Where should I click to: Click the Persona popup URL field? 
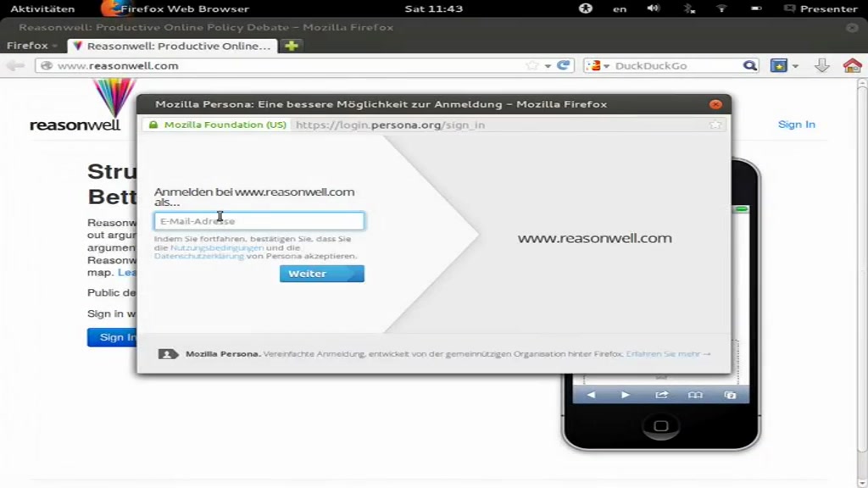point(498,125)
